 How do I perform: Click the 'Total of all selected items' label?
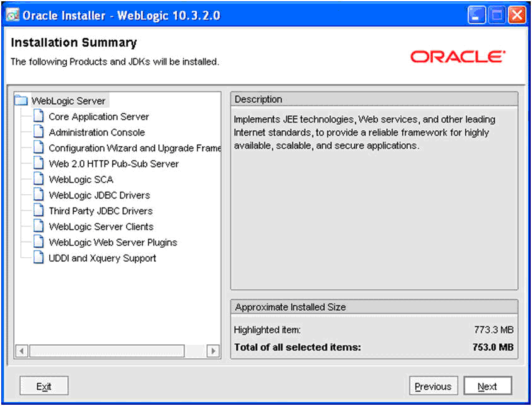[298, 347]
